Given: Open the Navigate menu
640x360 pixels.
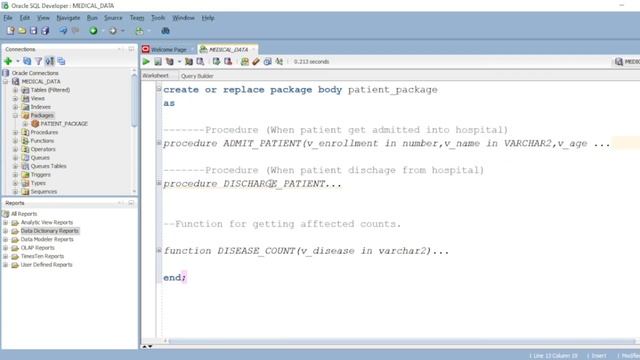Looking at the screenshot, I should point(68,18).
